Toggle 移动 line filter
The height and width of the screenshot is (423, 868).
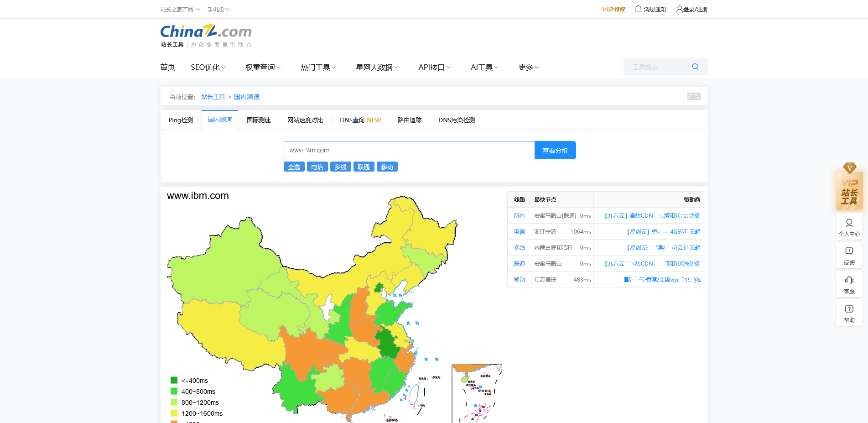click(x=387, y=167)
